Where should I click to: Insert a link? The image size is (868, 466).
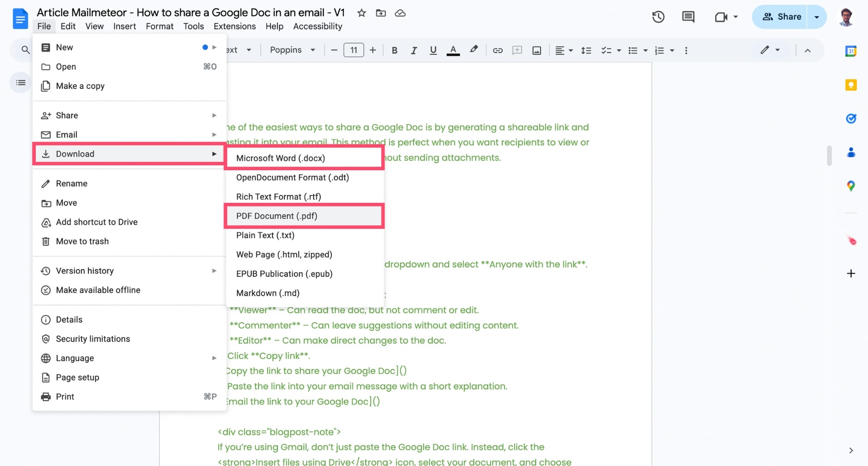click(497, 50)
